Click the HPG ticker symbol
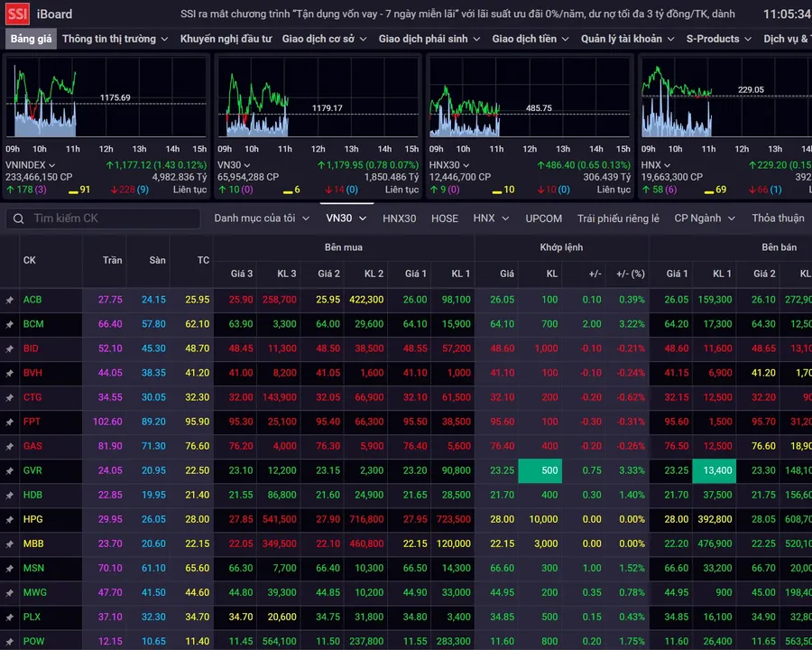This screenshot has width=812, height=650. [32, 519]
